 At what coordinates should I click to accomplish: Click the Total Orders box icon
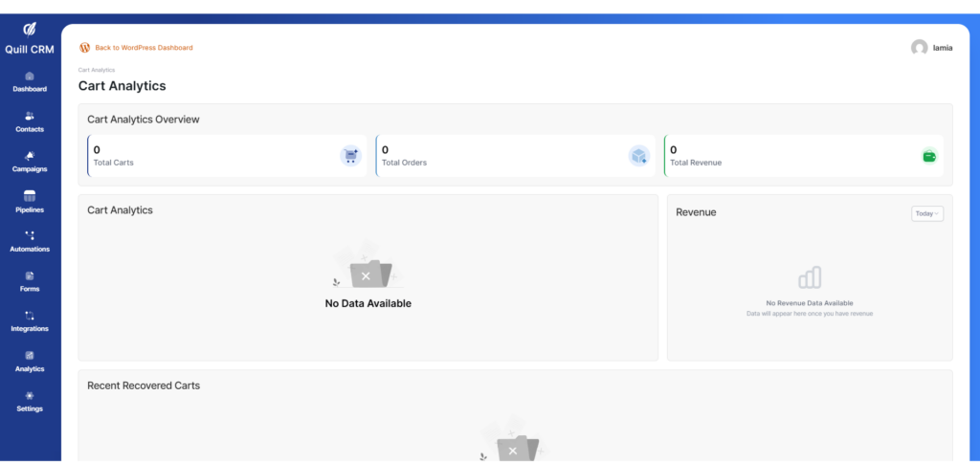point(638,156)
